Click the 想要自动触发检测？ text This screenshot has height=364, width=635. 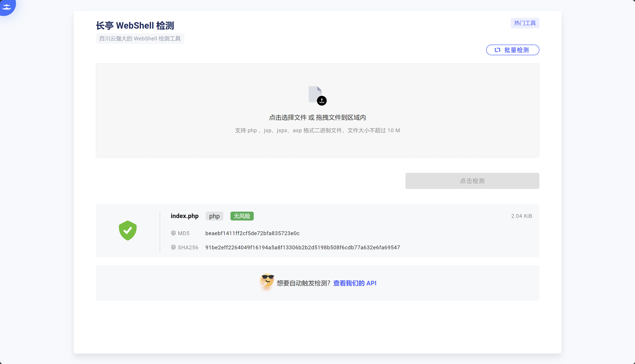coord(304,283)
